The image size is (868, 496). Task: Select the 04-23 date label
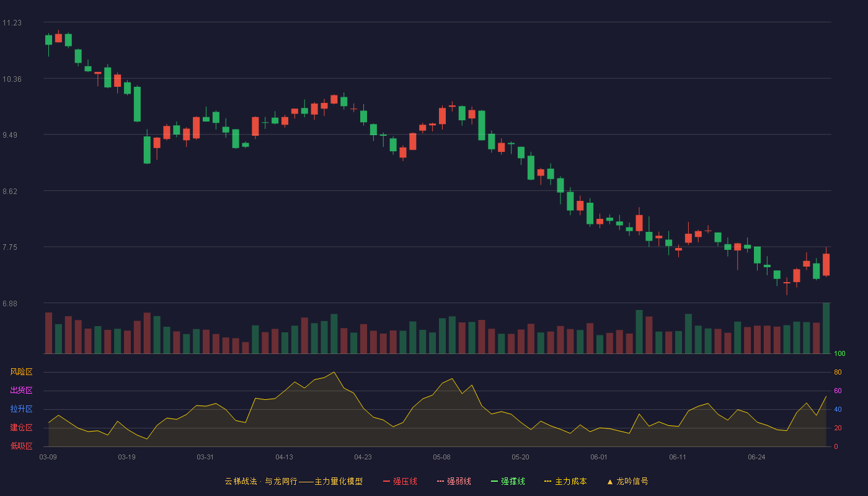(x=363, y=457)
